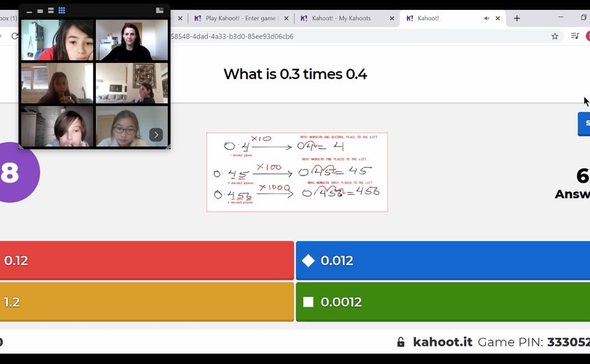Mute the audio icon on the Kahoot! tab
Image resolution: width=590 pixels, height=364 pixels.
[x=487, y=18]
